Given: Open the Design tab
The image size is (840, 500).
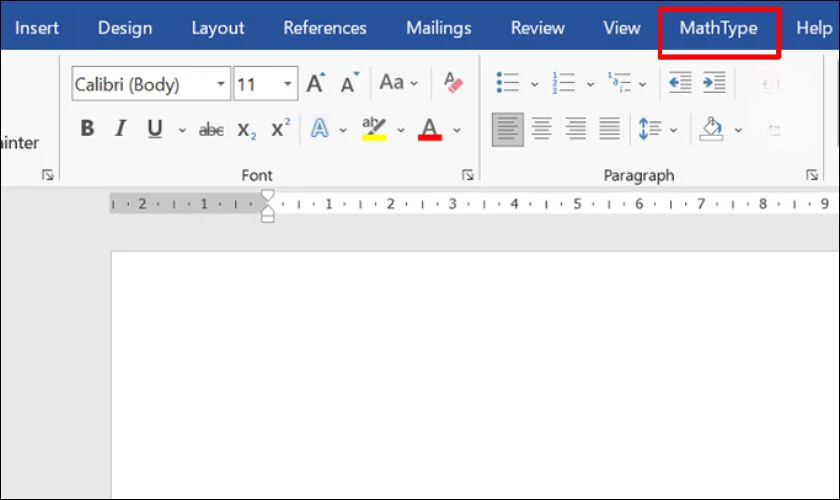Looking at the screenshot, I should pos(125,28).
